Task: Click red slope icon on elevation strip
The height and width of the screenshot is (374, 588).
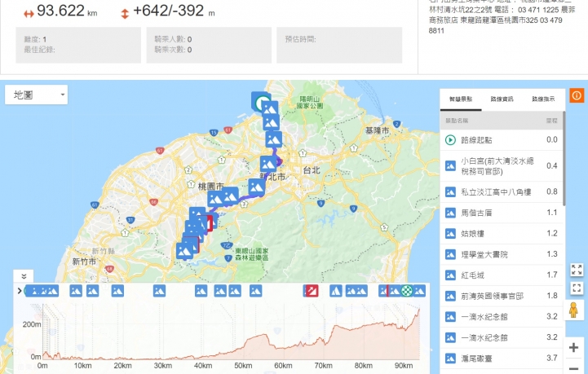Action: point(312,291)
